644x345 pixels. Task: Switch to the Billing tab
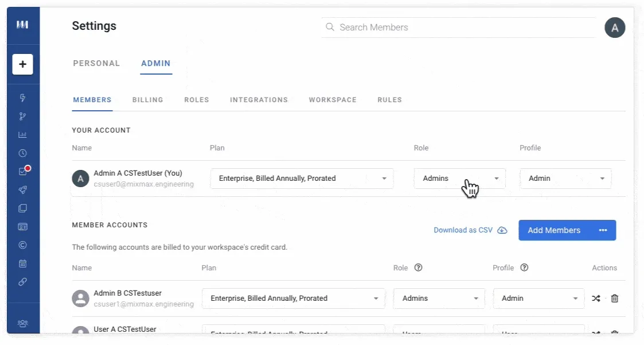(x=148, y=100)
